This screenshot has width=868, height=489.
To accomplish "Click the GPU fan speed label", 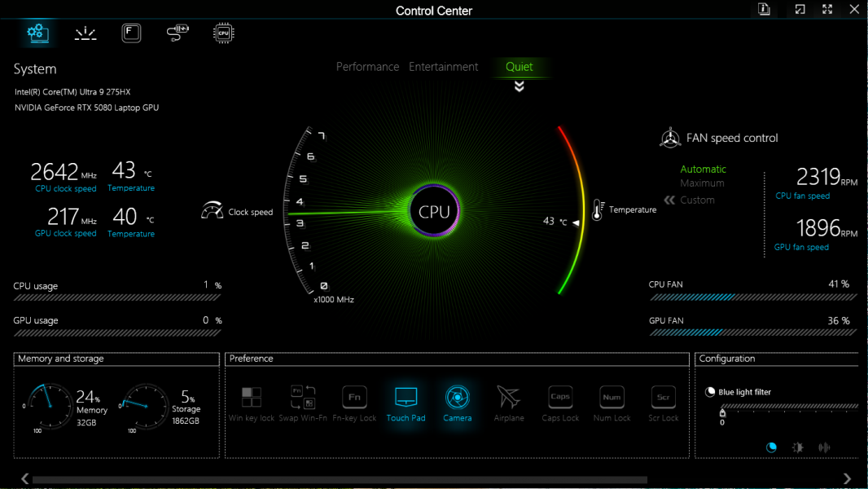I will click(x=801, y=247).
